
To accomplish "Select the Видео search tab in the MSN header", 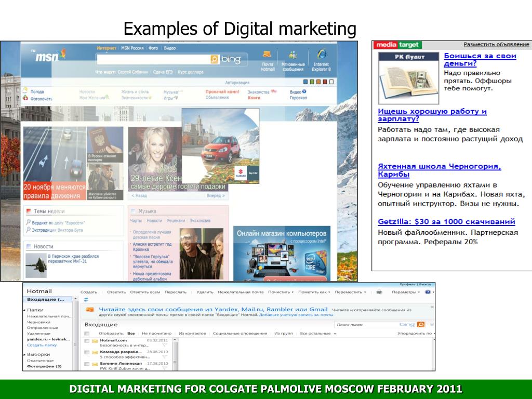I will [170, 48].
